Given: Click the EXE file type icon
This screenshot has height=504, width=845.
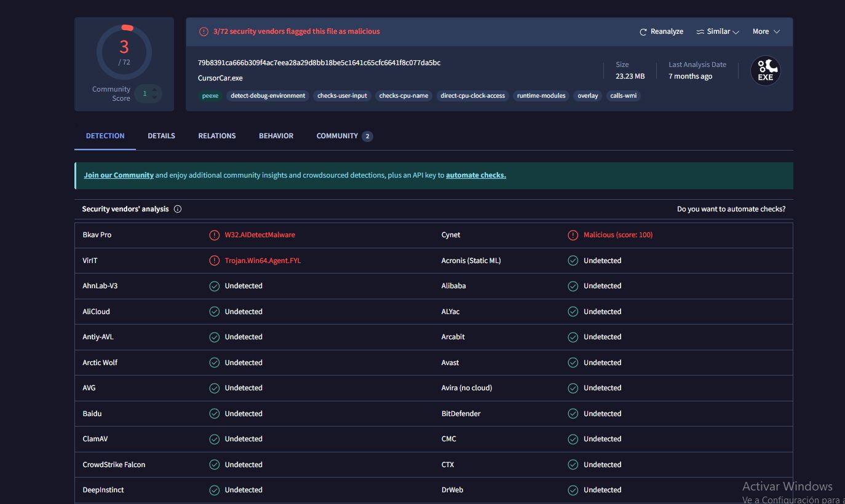Looking at the screenshot, I should (766, 71).
